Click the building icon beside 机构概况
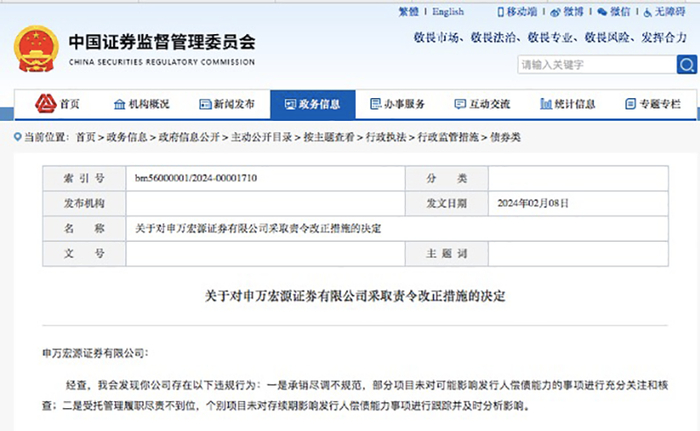 coord(119,104)
